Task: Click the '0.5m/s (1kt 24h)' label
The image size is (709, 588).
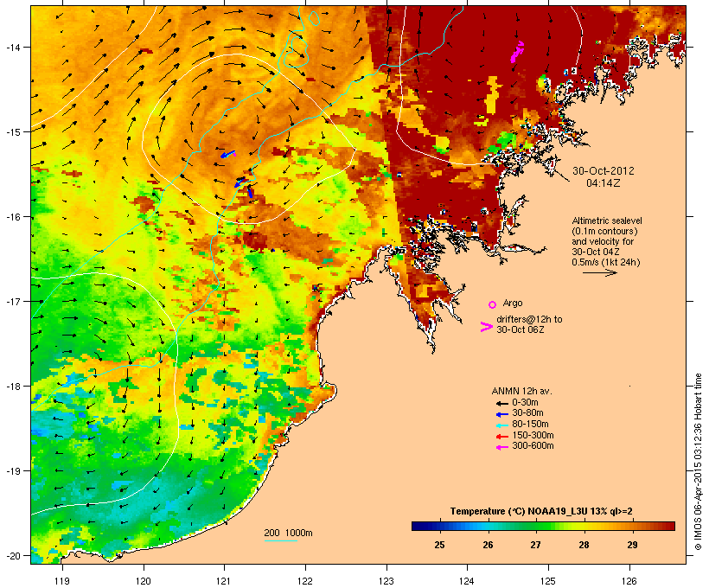Action: (606, 262)
